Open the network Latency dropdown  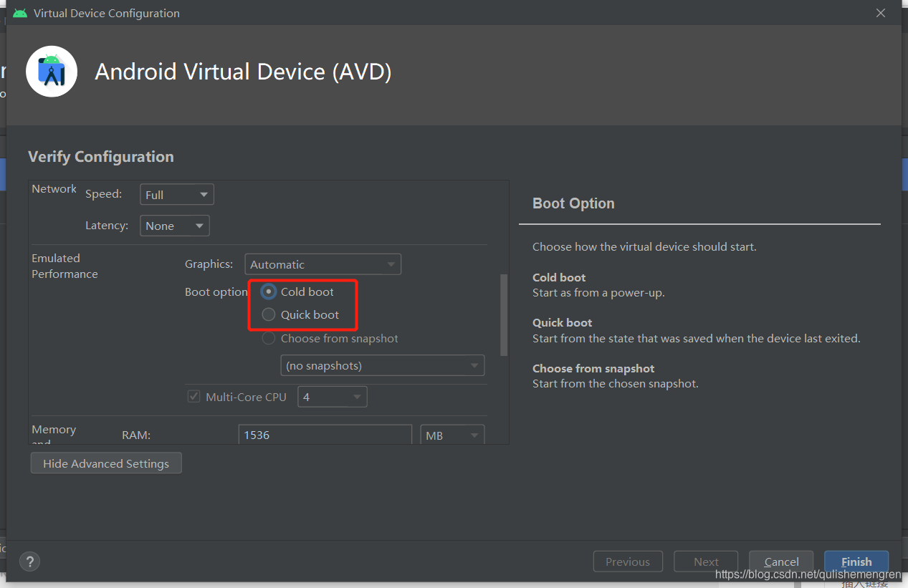pyautogui.click(x=175, y=226)
